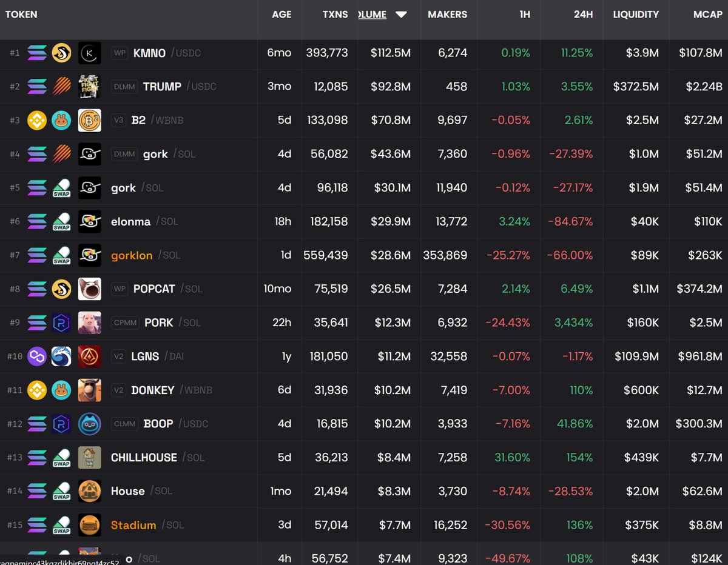Sort table by the MCAP column header
This screenshot has height=565, width=728.
pyautogui.click(x=708, y=15)
